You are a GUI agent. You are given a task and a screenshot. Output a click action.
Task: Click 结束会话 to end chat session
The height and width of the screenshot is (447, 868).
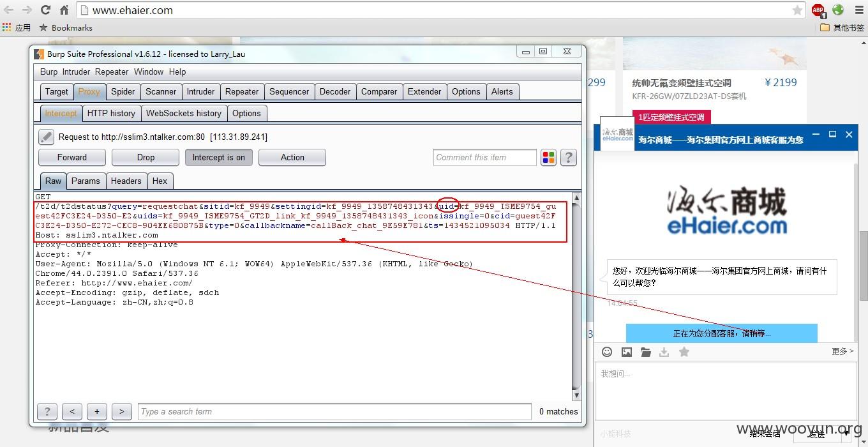[x=765, y=434]
